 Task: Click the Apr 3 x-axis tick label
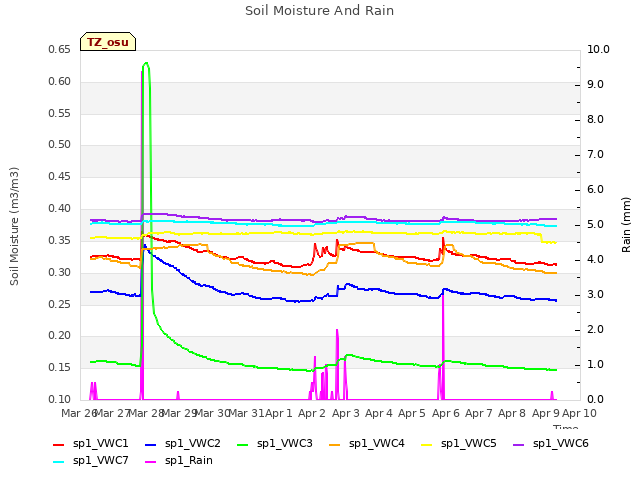(346, 413)
